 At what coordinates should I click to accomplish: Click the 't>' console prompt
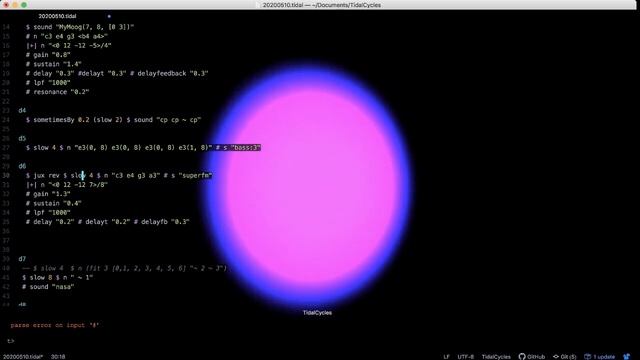tap(11, 341)
